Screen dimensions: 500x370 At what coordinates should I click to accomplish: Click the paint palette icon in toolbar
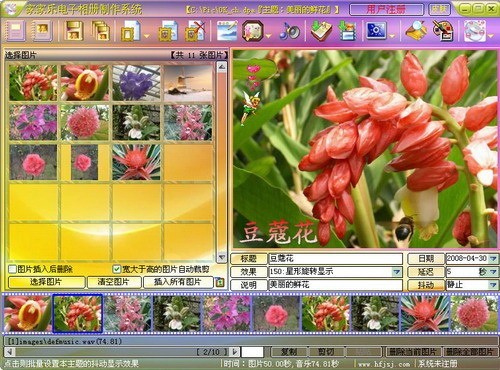point(442,31)
